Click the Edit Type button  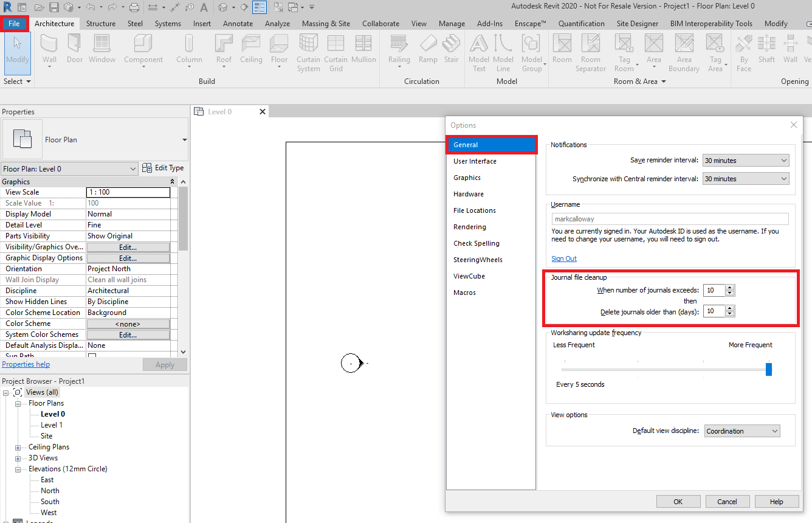click(163, 168)
